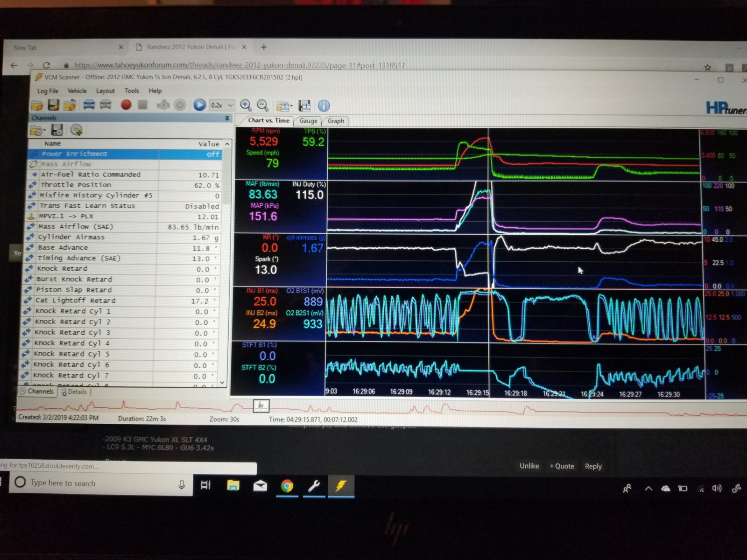747x560 pixels.
Task: Open Chrome from the taskbar
Action: [x=287, y=486]
